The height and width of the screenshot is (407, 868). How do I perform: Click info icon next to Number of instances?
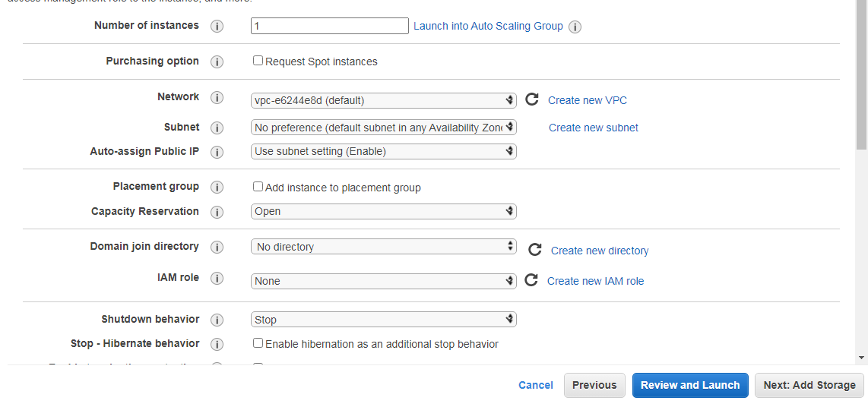tap(217, 27)
